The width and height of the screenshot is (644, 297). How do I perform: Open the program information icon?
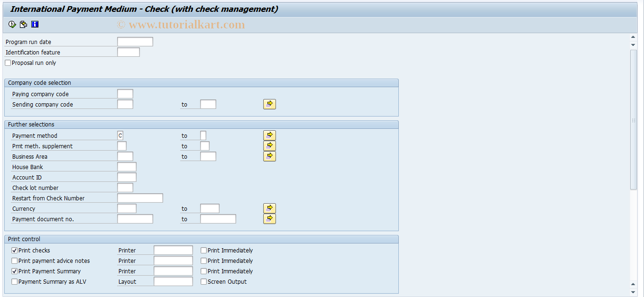pyautogui.click(x=35, y=24)
